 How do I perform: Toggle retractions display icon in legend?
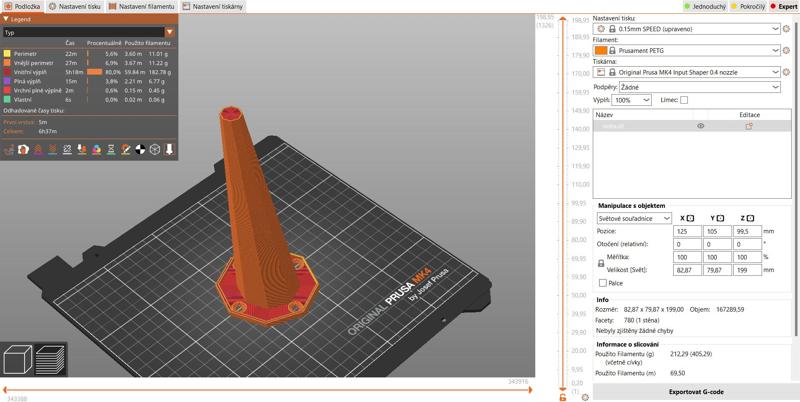(38, 149)
